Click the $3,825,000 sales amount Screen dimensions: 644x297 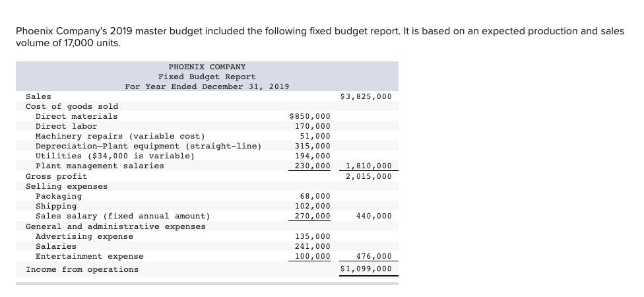click(366, 96)
